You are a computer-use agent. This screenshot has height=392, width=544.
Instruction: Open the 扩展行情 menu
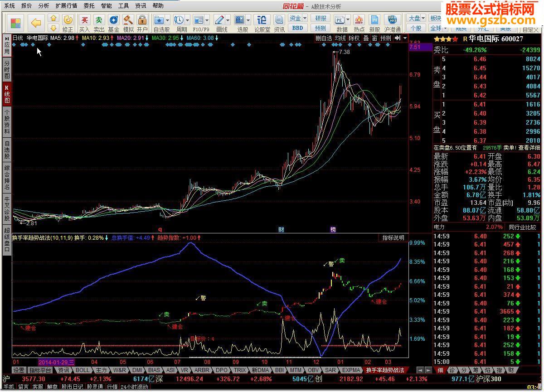(x=66, y=5)
